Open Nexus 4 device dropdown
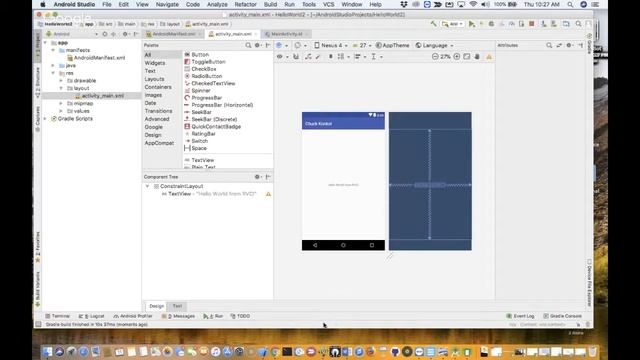The height and width of the screenshot is (360, 640). 331,45
